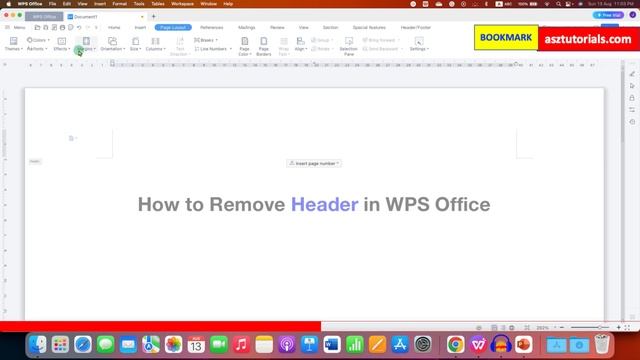Open Microsoft Word from the Dock
This screenshot has width=640, height=360.
332,344
